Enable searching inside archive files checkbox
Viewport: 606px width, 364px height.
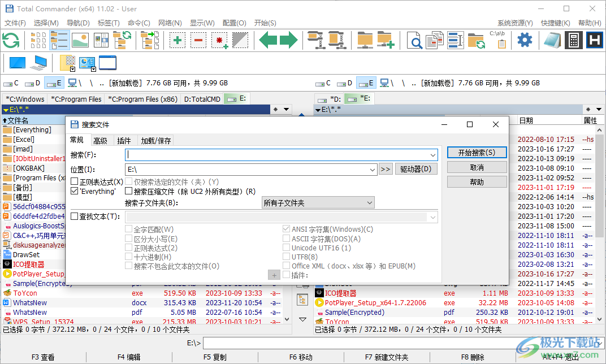click(129, 191)
